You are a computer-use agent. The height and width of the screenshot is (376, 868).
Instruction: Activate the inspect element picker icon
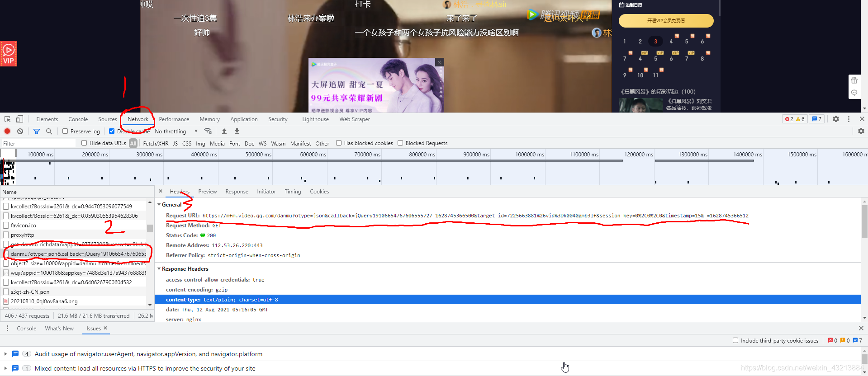point(7,119)
